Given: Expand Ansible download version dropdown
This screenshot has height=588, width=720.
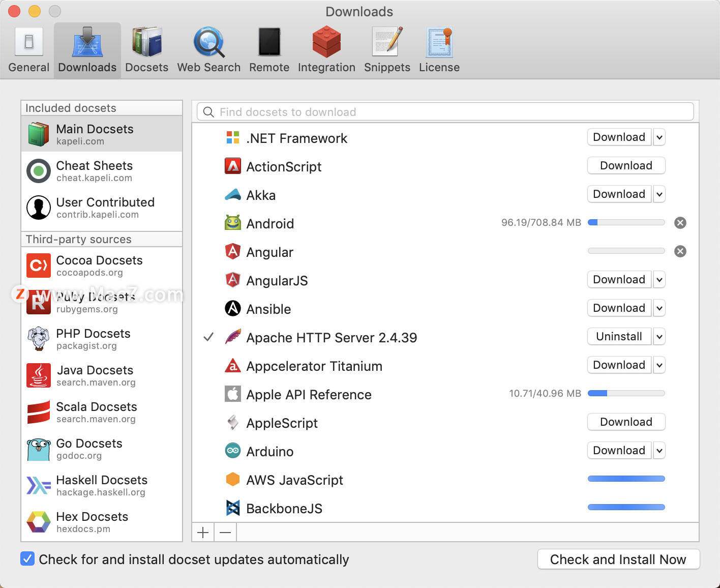Looking at the screenshot, I should tap(659, 308).
